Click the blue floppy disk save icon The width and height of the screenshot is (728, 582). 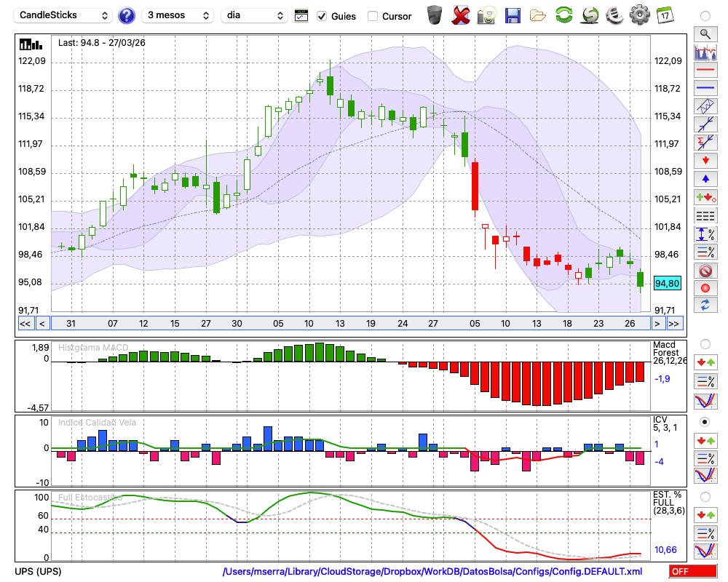pyautogui.click(x=513, y=15)
